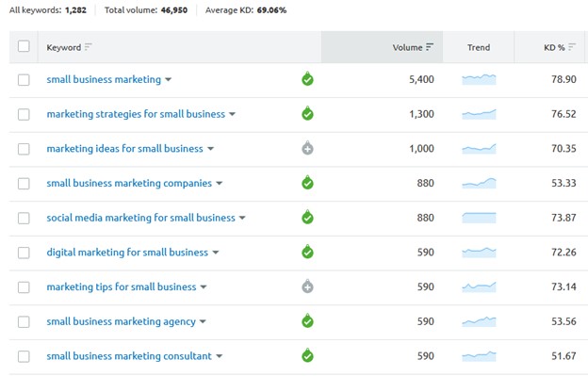This screenshot has width=588, height=376.
Task: Open marketing strategies for small business link
Action: click(136, 114)
